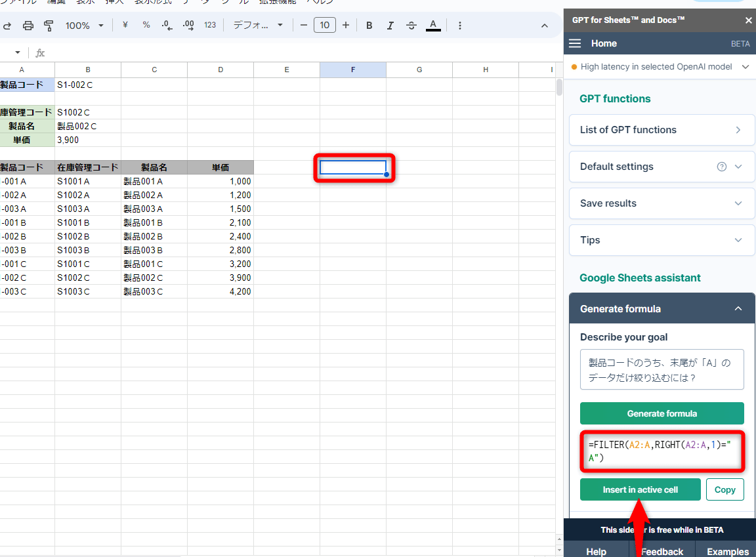This screenshot has width=756, height=557.
Task: Collapse the toolbar with the up chevron
Action: coord(544,26)
